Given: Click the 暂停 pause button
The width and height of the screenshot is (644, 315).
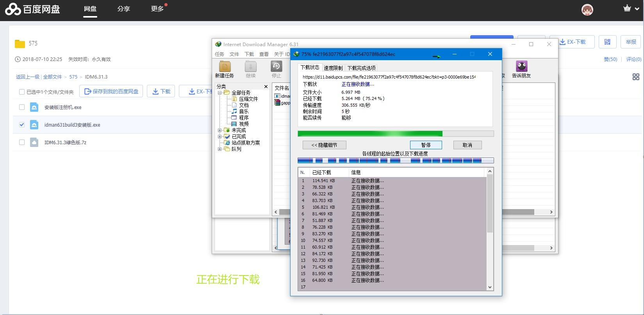Looking at the screenshot, I should coord(426,145).
